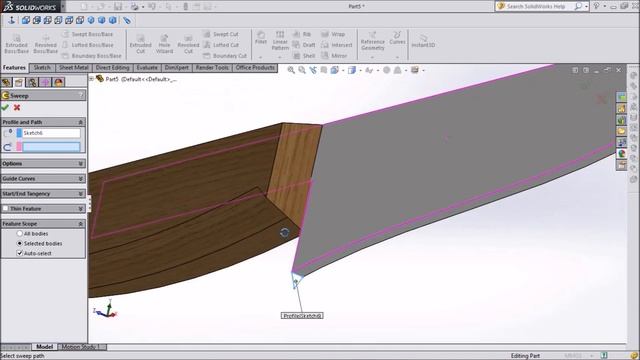Switch to the Sketch tab
The image size is (640, 360).
tap(42, 68)
